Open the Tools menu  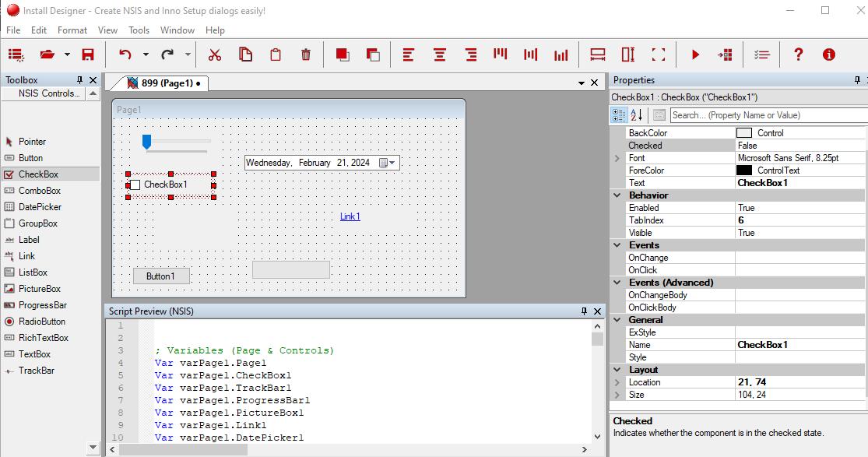[139, 30]
